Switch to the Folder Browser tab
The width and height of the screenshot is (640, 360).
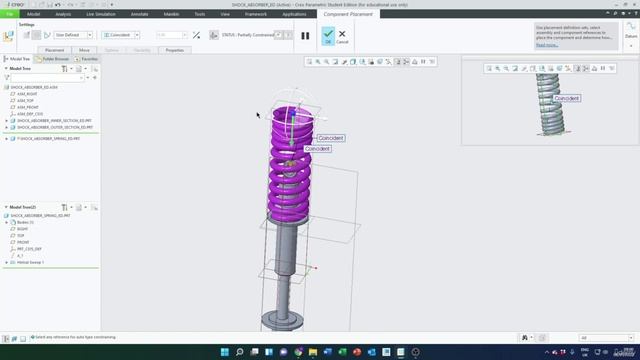click(x=52, y=59)
